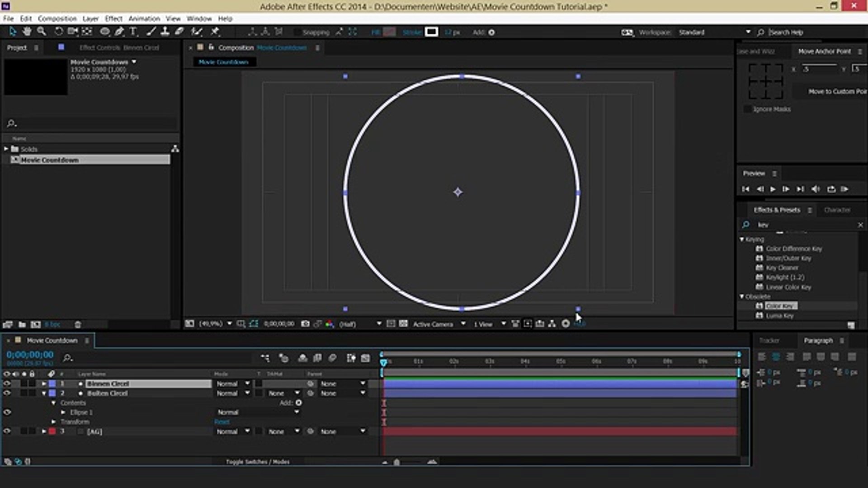Toggle loop option in Preview panel
The image size is (868, 488).
[831, 189]
